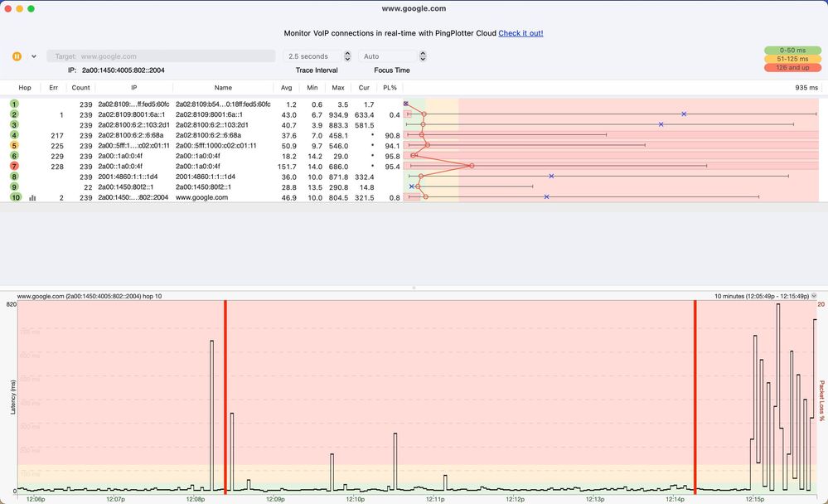Click the 2001:4860:1:1::1d4 IP cell

click(x=128, y=177)
